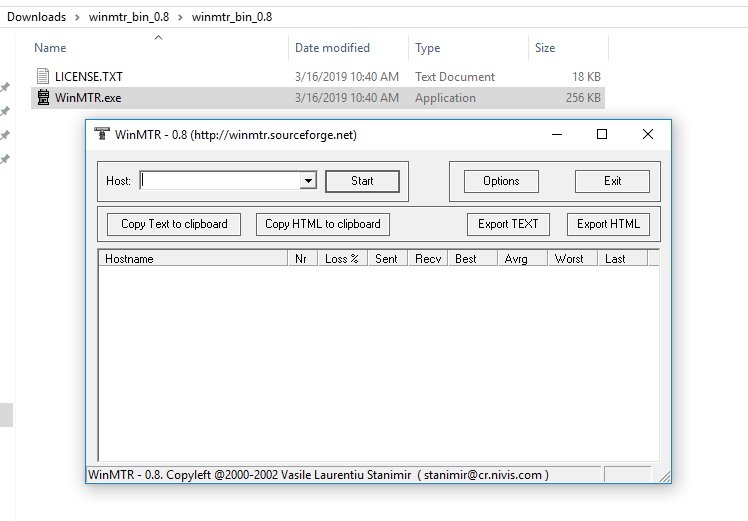Click the WinMTR.exe file icon
This screenshot has width=748, height=521.
[x=43, y=97]
